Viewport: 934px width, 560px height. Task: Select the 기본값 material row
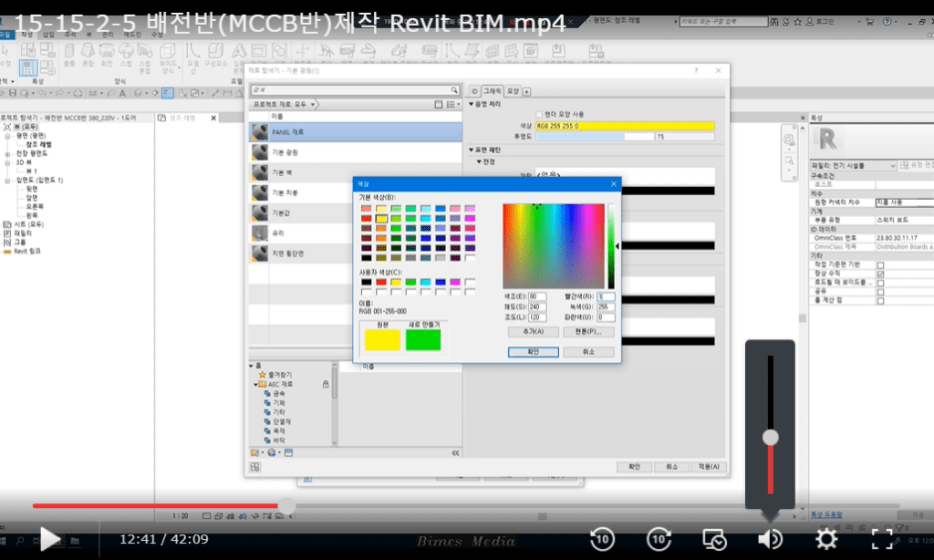coord(301,213)
